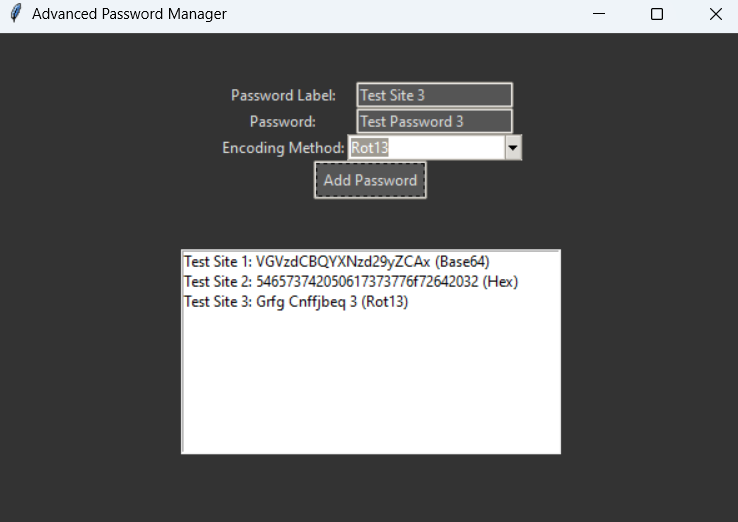This screenshot has height=522, width=738.
Task: Click the dark background below the passwords list
Action: [x=370, y=488]
